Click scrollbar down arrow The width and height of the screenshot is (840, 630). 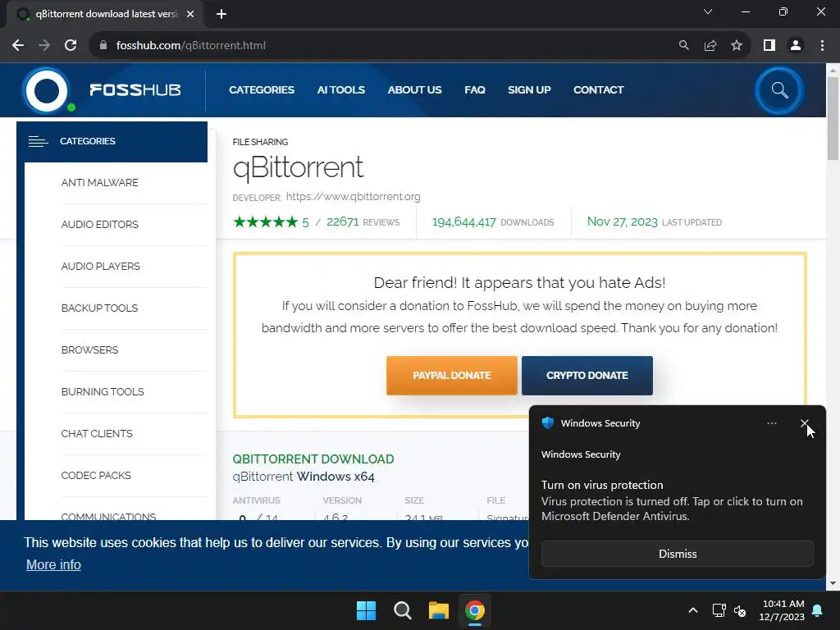point(833,583)
